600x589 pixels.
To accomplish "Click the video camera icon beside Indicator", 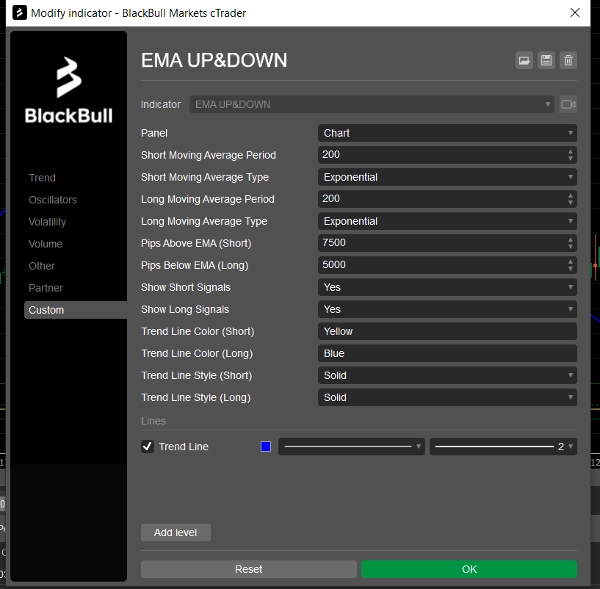I will tap(568, 104).
